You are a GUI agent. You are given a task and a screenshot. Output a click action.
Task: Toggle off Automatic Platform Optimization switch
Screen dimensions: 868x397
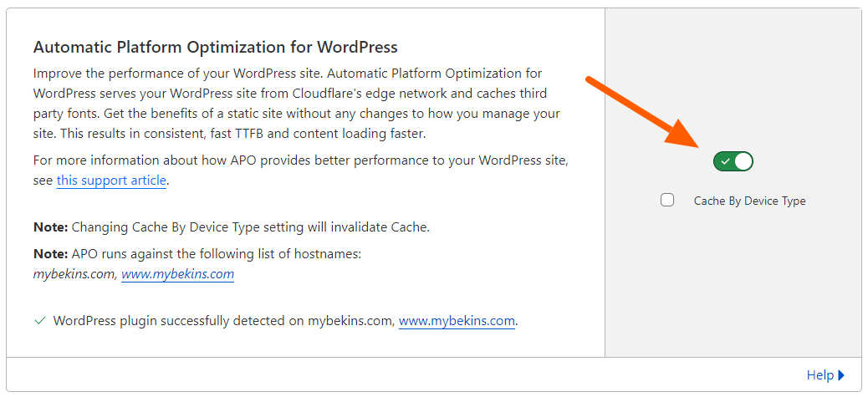point(733,161)
